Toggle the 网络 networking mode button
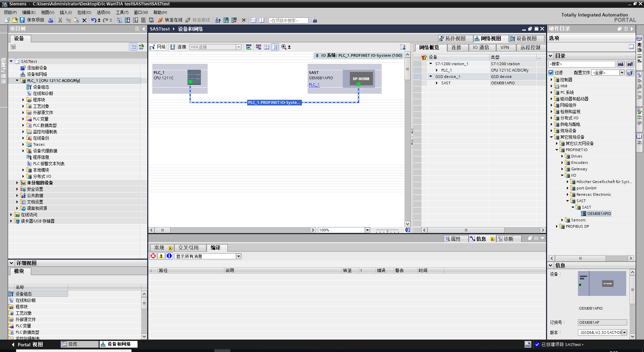 158,47
